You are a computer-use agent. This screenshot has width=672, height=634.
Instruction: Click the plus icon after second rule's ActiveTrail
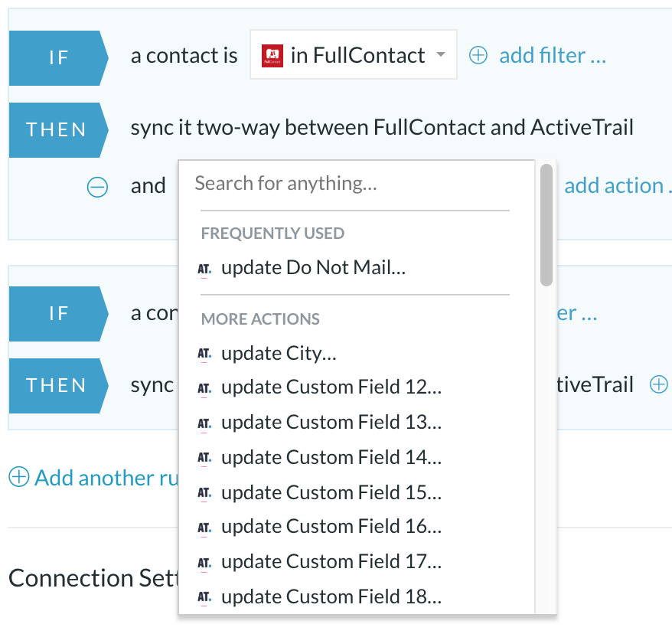659,384
